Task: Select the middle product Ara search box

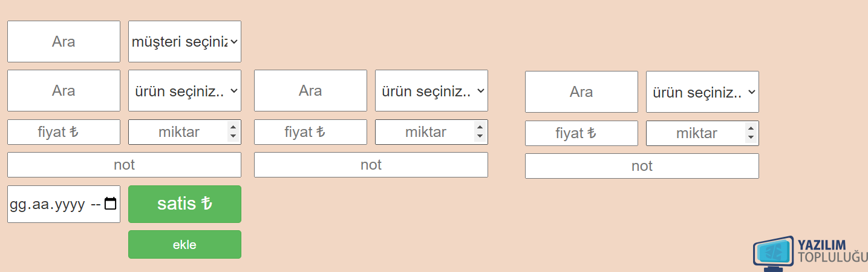Action: tap(310, 90)
